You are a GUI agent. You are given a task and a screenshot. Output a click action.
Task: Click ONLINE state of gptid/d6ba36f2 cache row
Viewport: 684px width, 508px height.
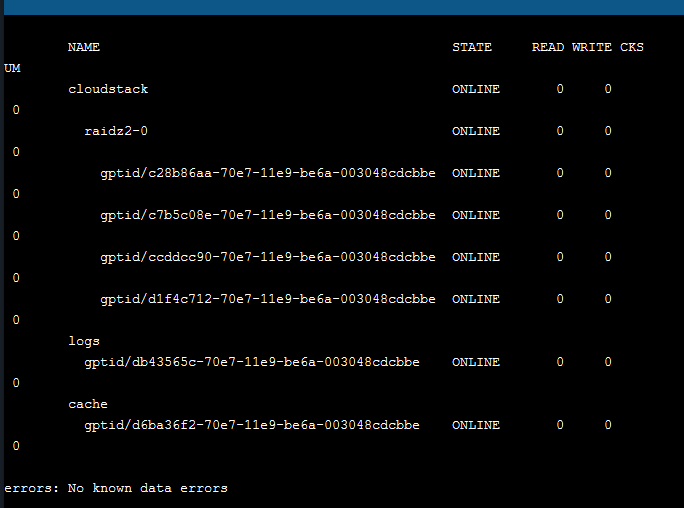[x=476, y=425]
